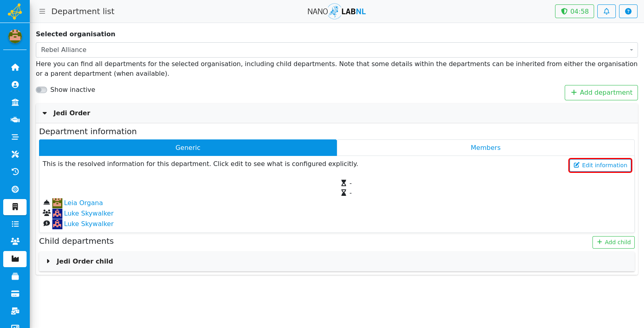Open the hamburger menu next to Department list

pyautogui.click(x=42, y=11)
